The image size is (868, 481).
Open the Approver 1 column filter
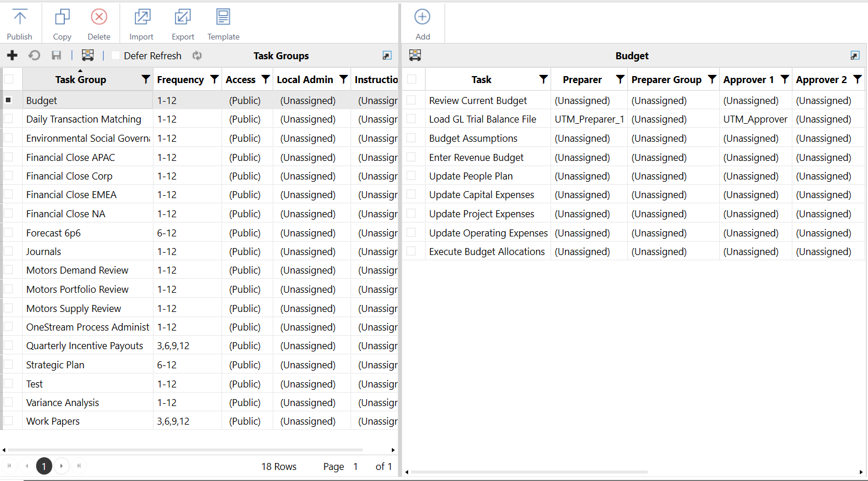[785, 79]
